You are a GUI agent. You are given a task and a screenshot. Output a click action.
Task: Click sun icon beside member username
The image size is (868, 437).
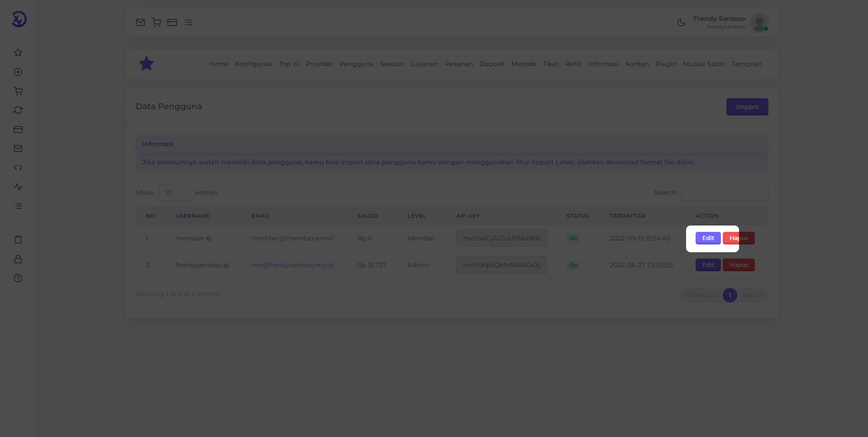(209, 239)
